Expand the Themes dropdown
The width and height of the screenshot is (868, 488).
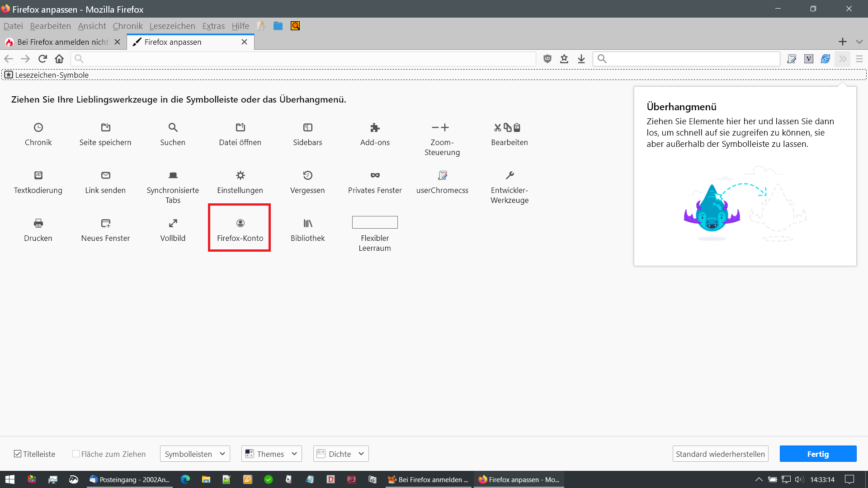click(x=272, y=454)
